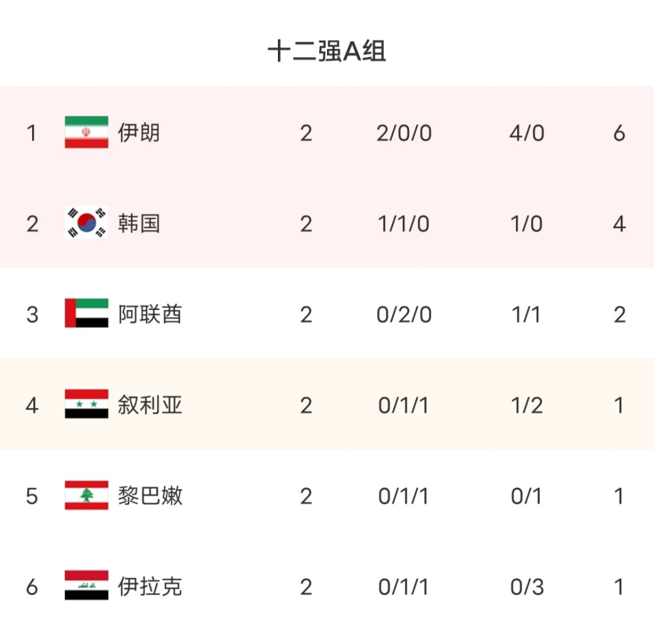Screen dimensions: 654x644
Task: Open 黎巴嫩 team page
Action: click(x=150, y=496)
